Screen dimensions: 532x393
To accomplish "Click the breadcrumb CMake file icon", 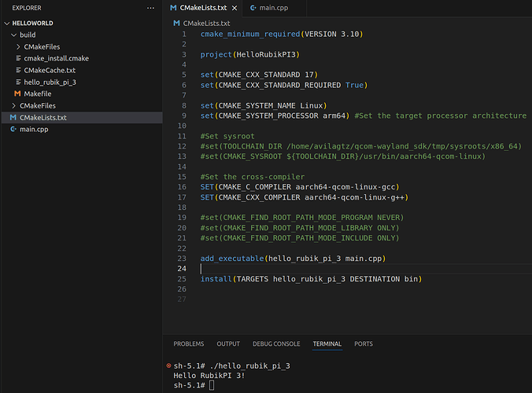I will coord(176,23).
